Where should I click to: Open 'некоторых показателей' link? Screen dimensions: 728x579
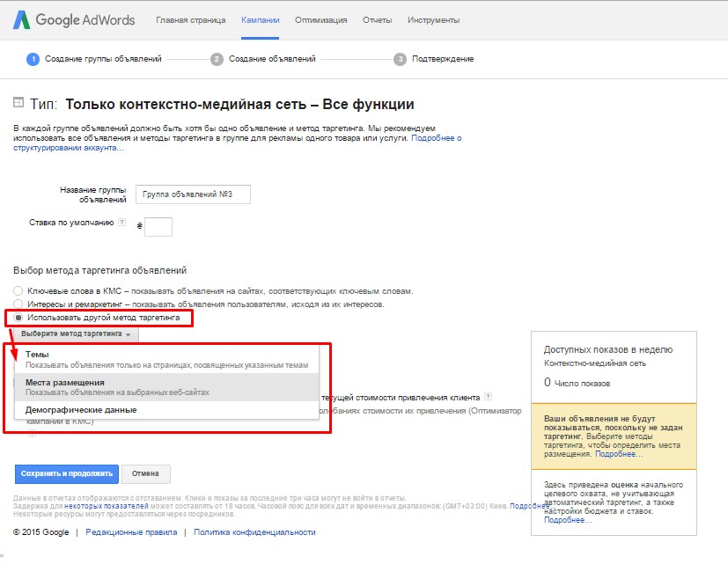coord(107,506)
